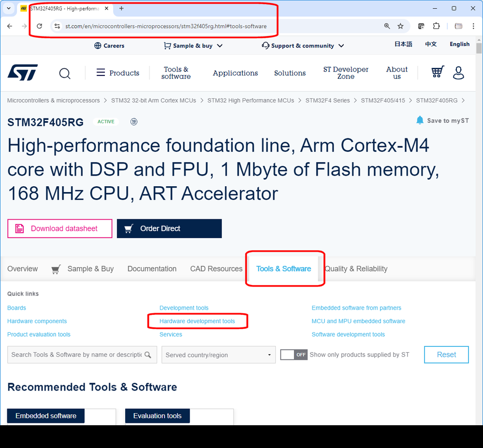
Task: Open MCU and MPU embedded software link
Action: click(358, 321)
